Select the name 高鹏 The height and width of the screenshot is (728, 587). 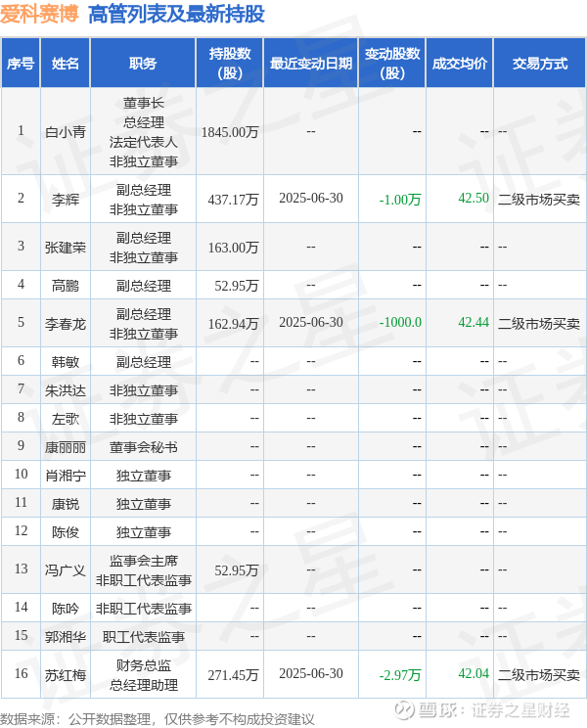tap(66, 286)
